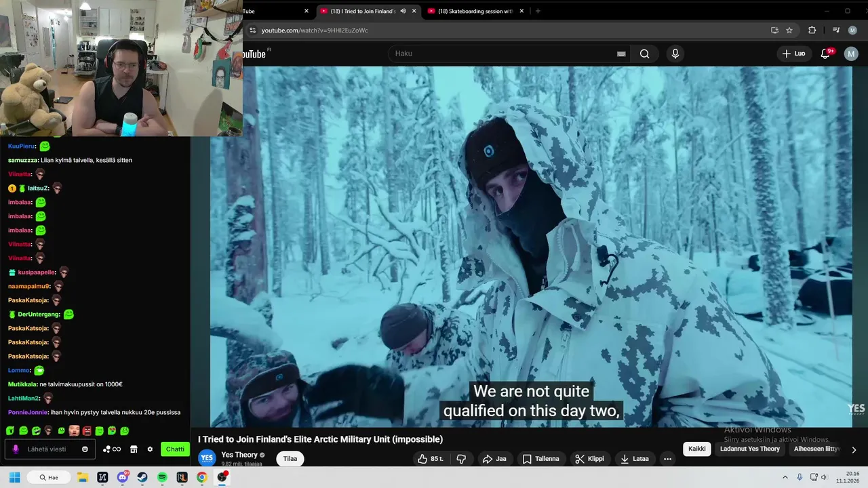Select the Aiheeseen liittyvä chip
The image size is (868, 488).
816,449
